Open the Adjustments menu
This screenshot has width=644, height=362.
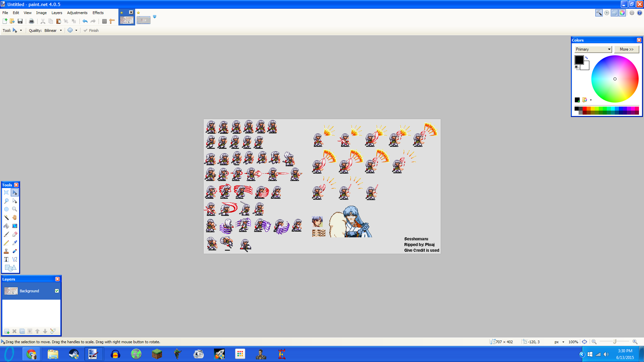[77, 13]
